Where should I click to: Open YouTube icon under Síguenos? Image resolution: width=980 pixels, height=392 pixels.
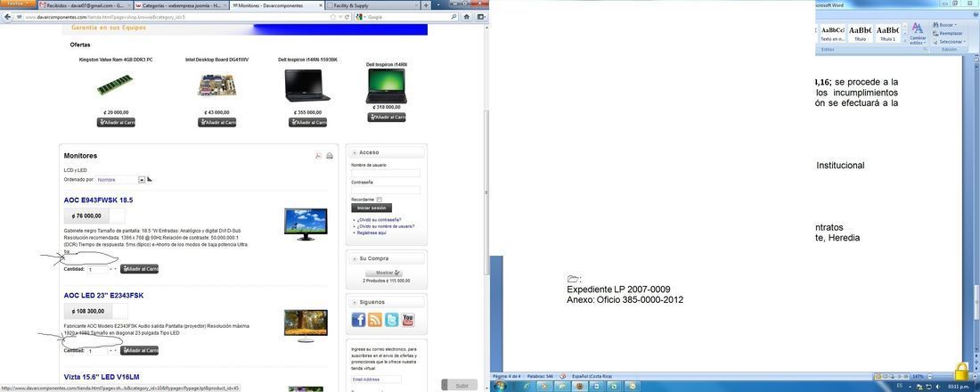coord(407,320)
